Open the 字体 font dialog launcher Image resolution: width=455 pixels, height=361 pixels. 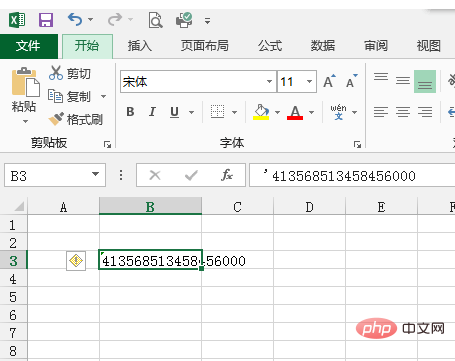pos(357,144)
